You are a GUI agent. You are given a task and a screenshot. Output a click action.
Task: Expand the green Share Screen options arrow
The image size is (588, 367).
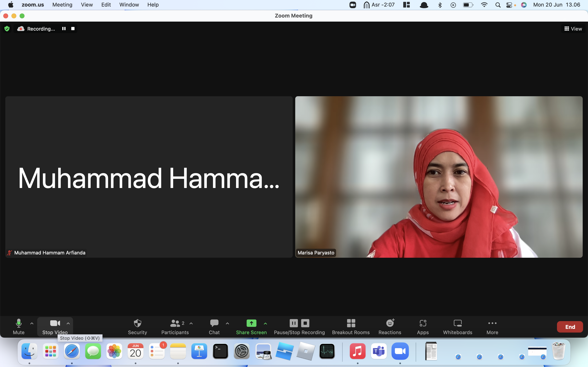pyautogui.click(x=265, y=323)
